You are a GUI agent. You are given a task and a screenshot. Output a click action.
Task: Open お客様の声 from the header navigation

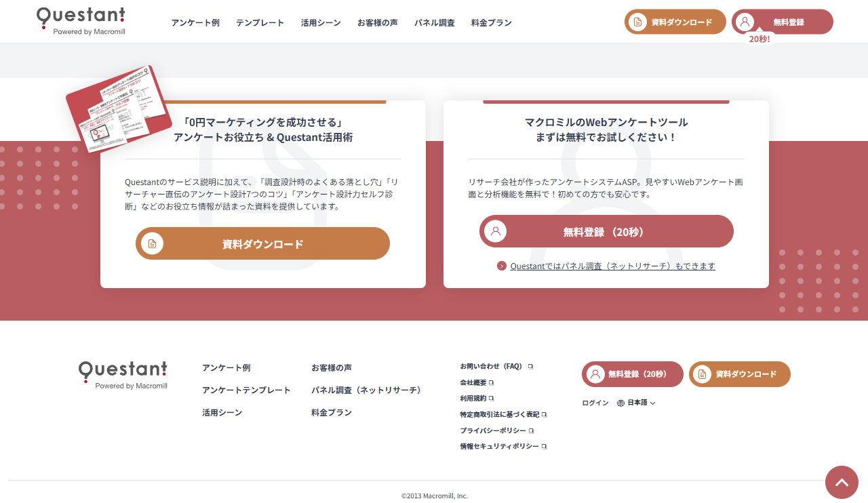[378, 22]
